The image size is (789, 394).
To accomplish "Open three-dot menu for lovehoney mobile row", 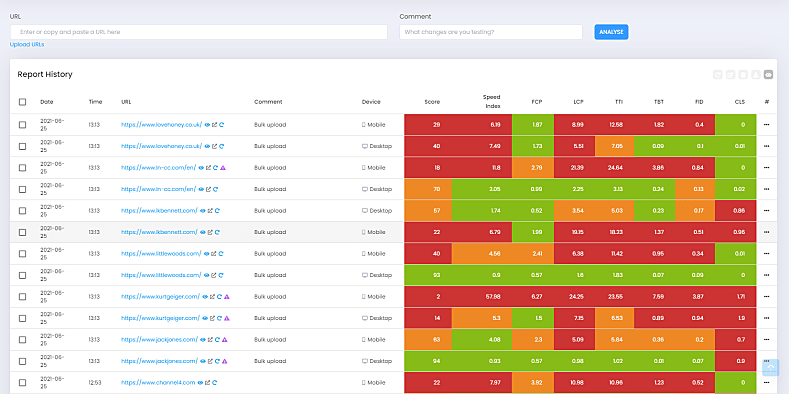I will 766,125.
